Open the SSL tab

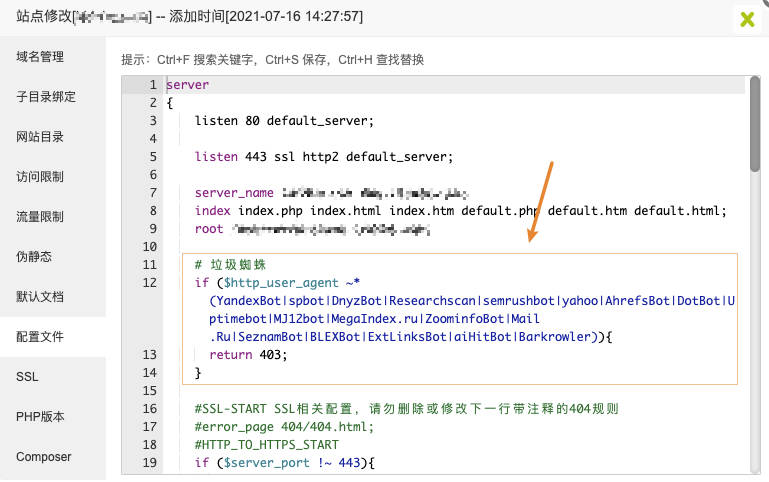pos(27,377)
